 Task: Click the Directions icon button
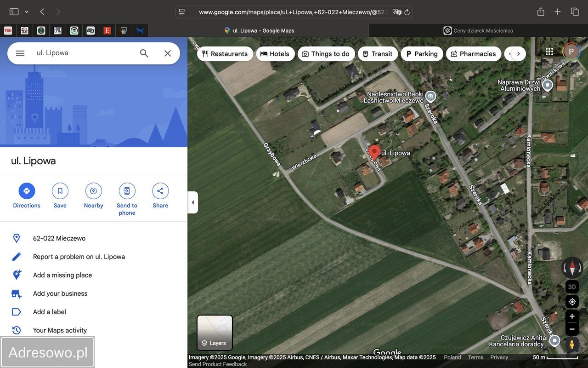tap(27, 191)
